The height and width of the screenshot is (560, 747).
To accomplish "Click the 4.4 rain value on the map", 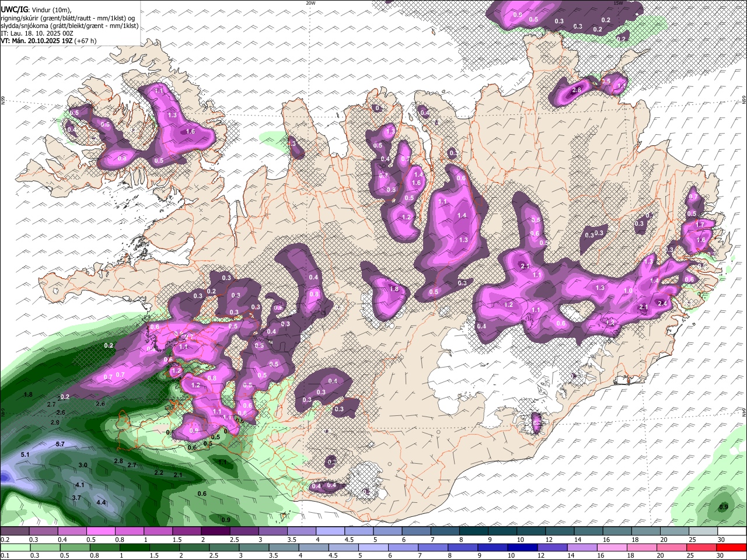I will [x=101, y=502].
